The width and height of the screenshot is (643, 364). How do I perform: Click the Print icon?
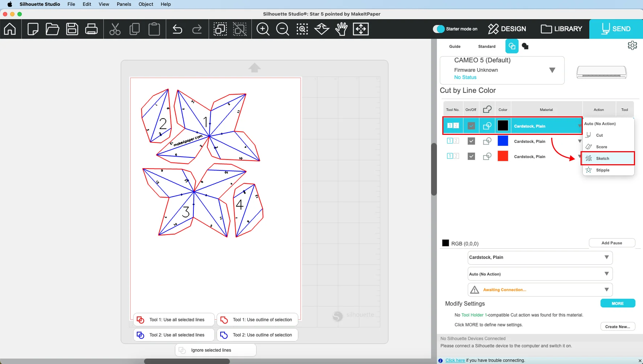(91, 29)
